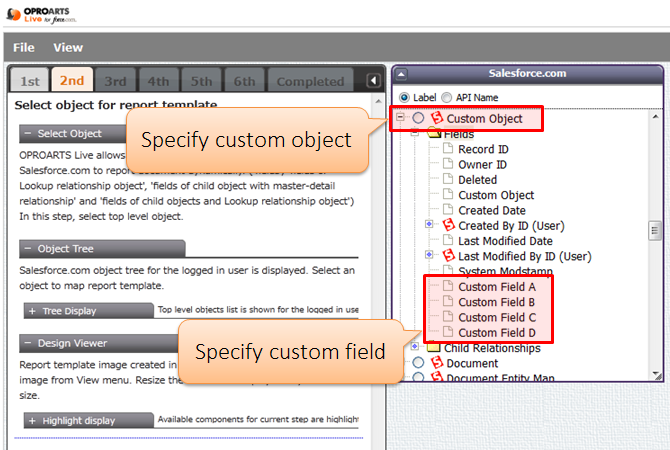The width and height of the screenshot is (670, 450).
Task: Collapse the Custom Object tree node
Action: coord(400,117)
